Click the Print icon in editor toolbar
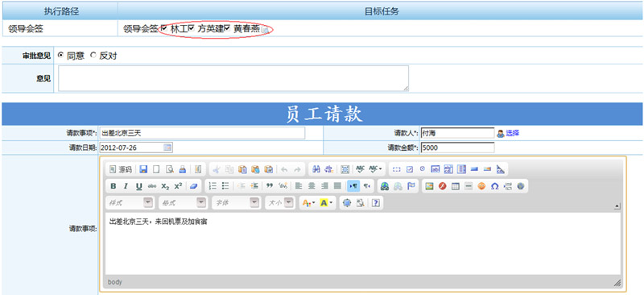Image resolution: width=644 pixels, height=295 pixels. [x=183, y=169]
